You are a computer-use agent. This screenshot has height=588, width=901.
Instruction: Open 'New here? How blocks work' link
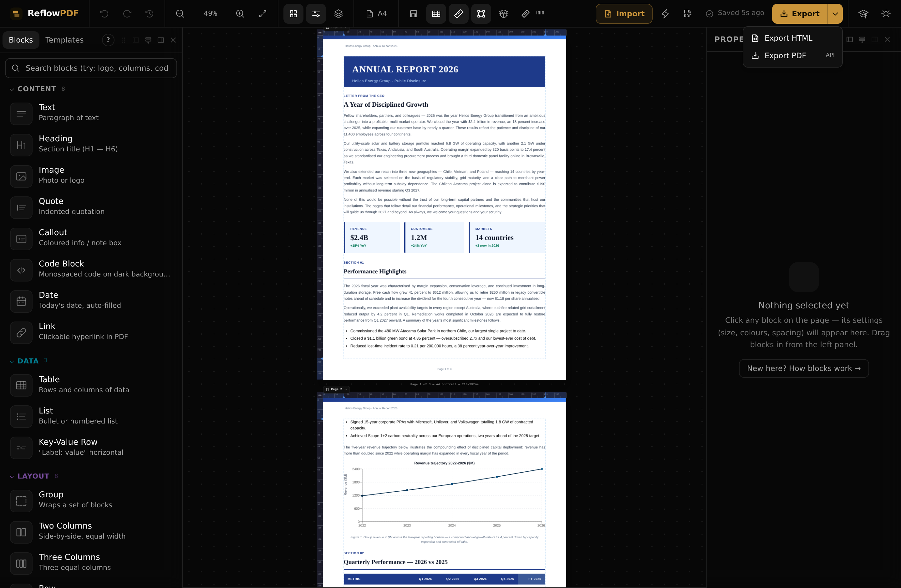(804, 368)
